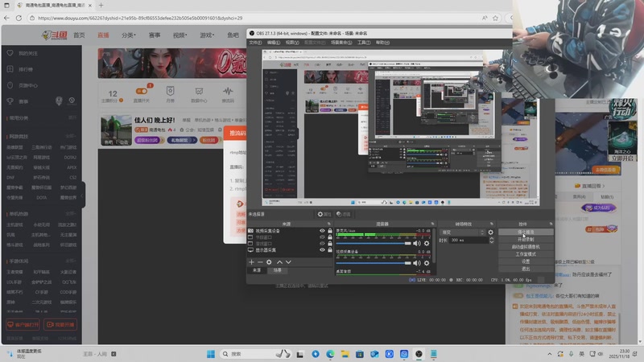Viewport: 644px width, 362px height.
Task: Toggle eye on second source row in OBS
Action: pos(323,237)
